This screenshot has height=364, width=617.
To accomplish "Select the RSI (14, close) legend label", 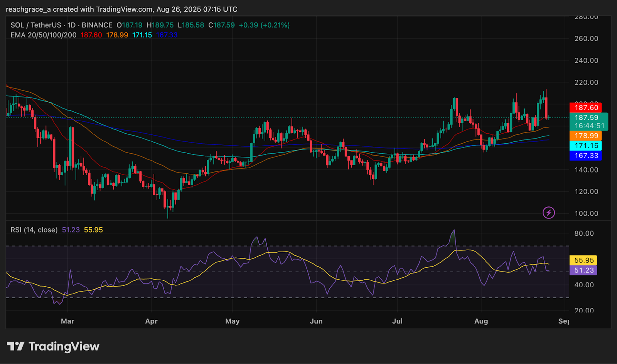I will click(34, 230).
